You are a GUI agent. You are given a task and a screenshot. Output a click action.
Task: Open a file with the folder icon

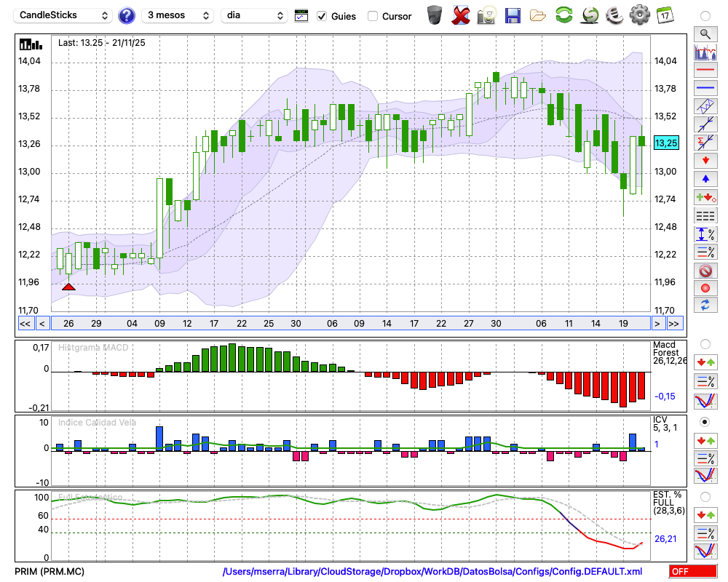tap(538, 16)
